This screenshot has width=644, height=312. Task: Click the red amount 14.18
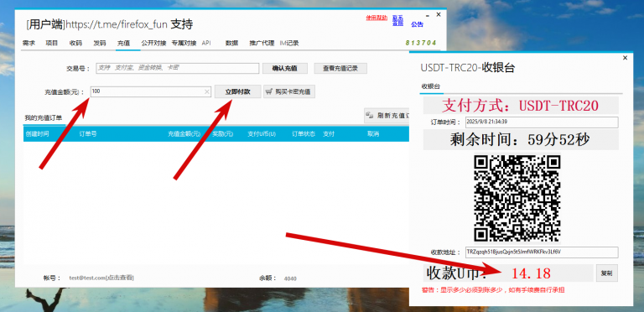pyautogui.click(x=531, y=273)
